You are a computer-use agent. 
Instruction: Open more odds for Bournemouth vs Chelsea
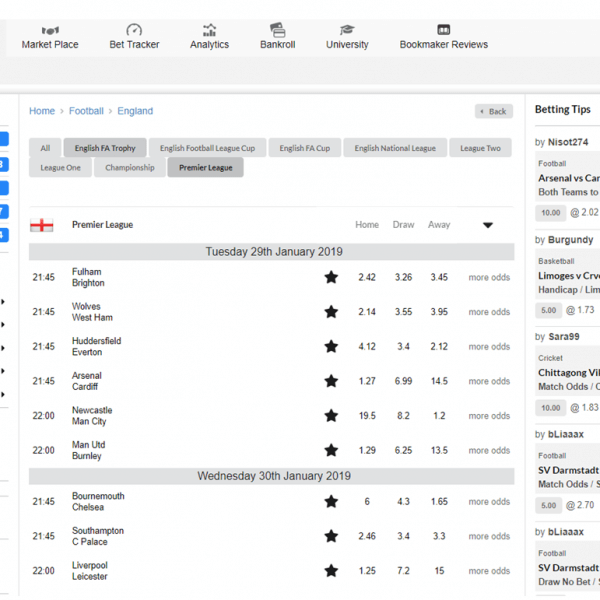pos(489,502)
